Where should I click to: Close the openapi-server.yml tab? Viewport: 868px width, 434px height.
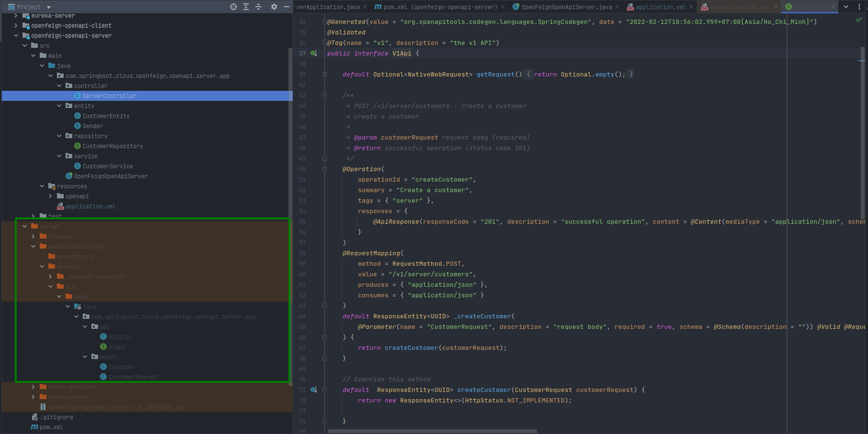tap(775, 7)
